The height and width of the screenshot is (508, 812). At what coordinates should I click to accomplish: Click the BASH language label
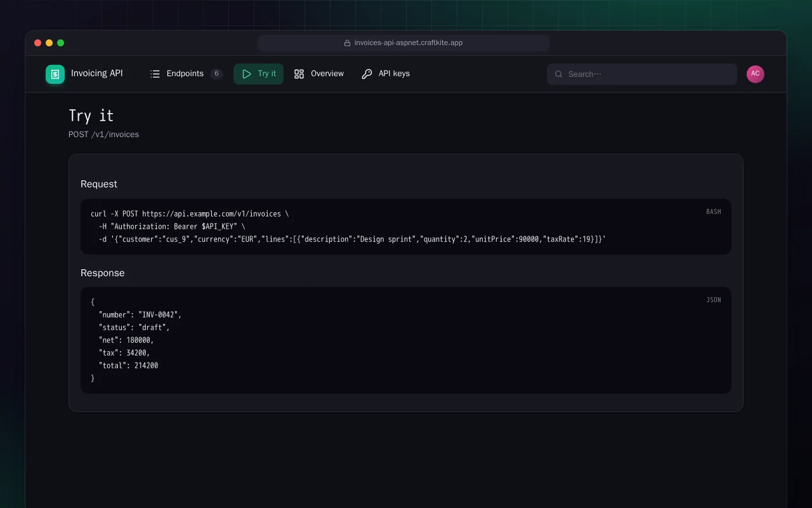[x=714, y=212]
